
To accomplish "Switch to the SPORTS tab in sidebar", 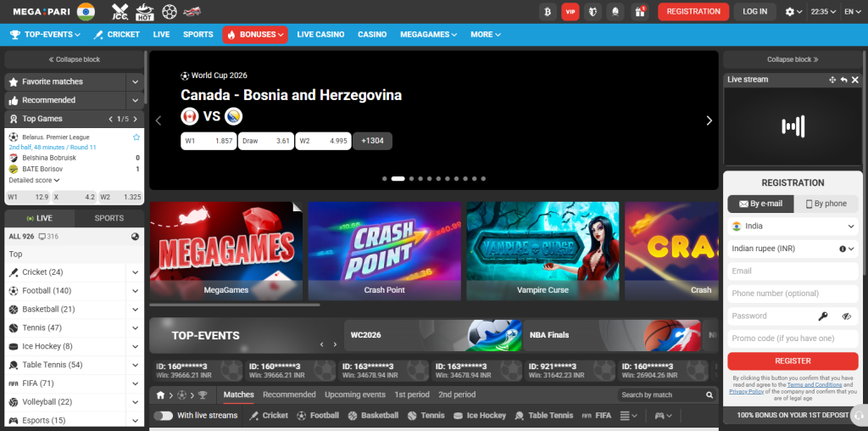I will (109, 218).
